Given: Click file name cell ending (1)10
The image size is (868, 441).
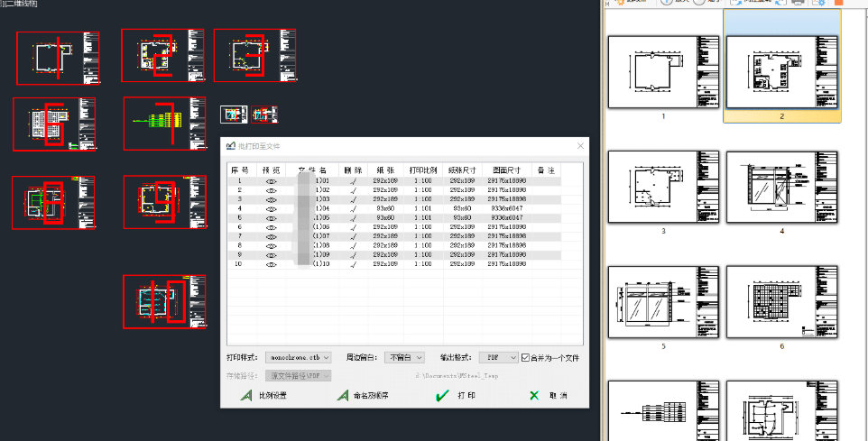Looking at the screenshot, I should point(313,264).
